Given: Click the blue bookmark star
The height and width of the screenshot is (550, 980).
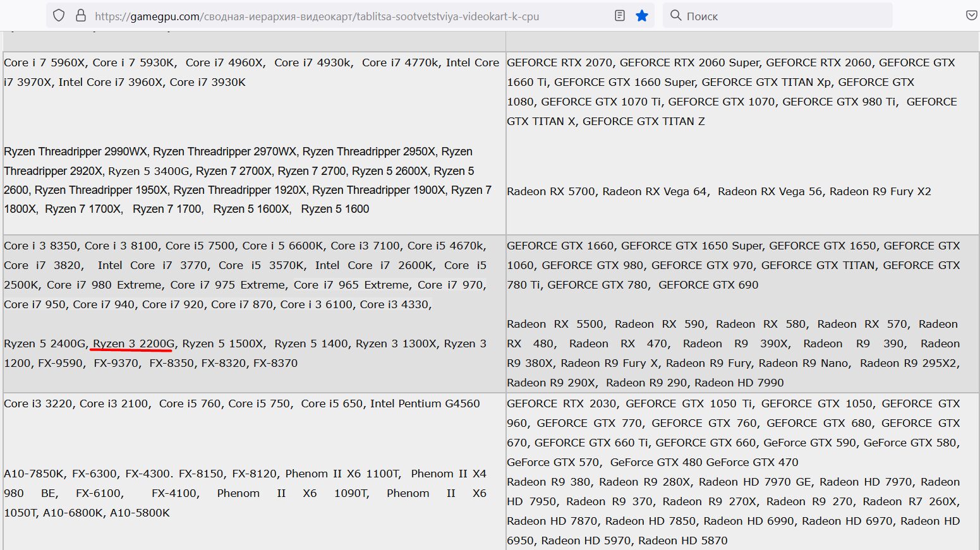Looking at the screenshot, I should coord(642,16).
